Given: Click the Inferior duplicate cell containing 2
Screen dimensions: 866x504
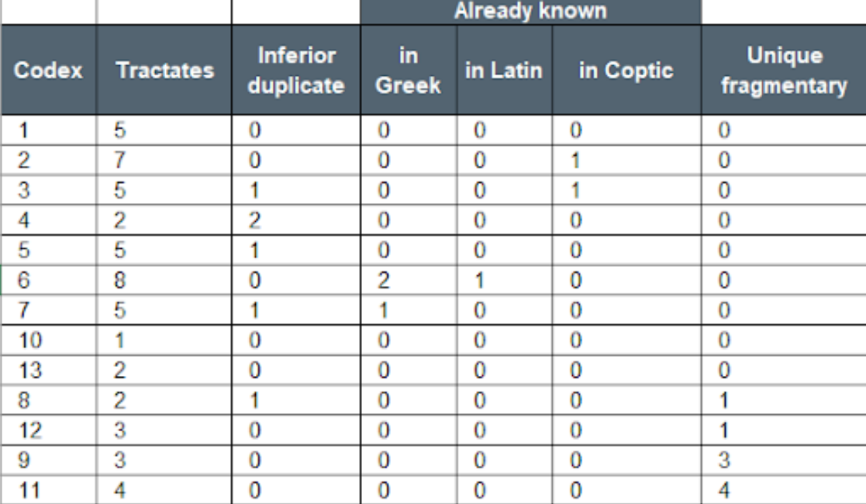Looking at the screenshot, I should (296, 221).
